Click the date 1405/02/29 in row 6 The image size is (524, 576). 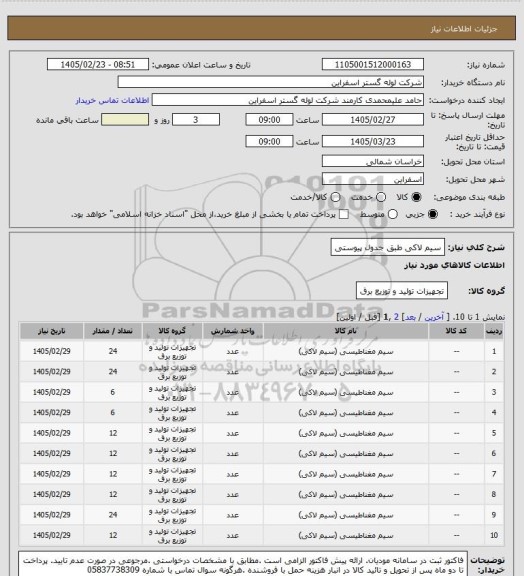click(x=51, y=454)
